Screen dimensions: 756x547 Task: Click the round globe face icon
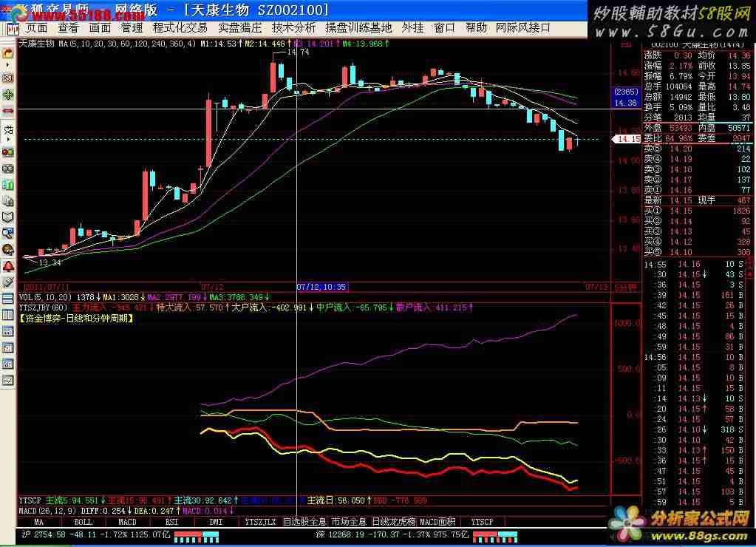[x=8, y=249]
